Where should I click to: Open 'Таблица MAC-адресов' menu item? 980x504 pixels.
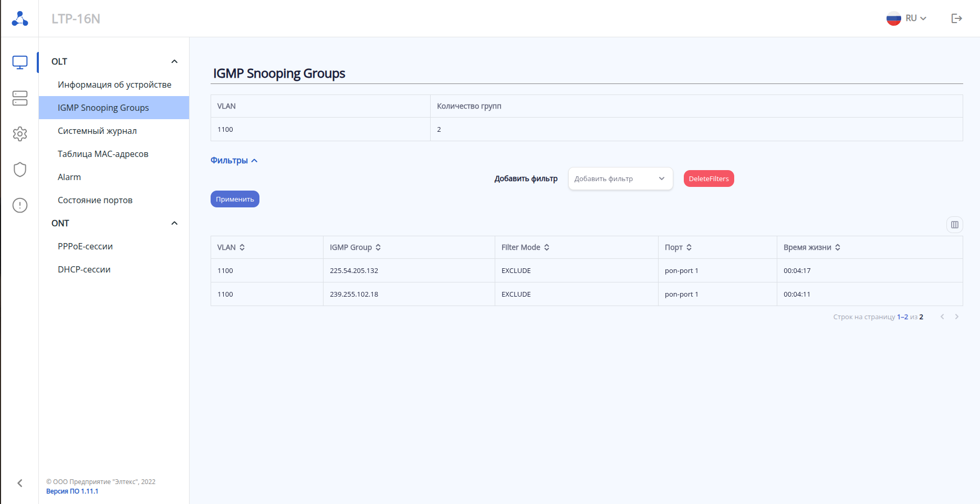click(103, 154)
